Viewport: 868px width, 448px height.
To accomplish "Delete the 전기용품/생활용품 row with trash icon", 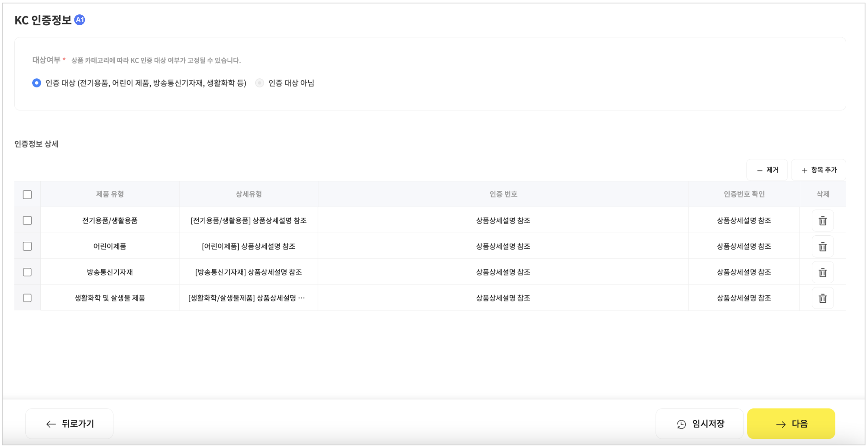I will pyautogui.click(x=822, y=221).
